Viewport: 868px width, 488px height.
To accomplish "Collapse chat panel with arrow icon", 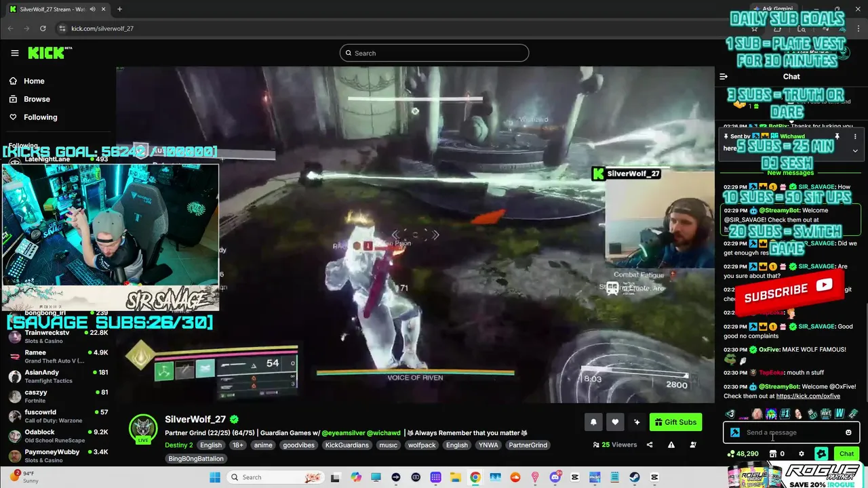I will (x=724, y=77).
